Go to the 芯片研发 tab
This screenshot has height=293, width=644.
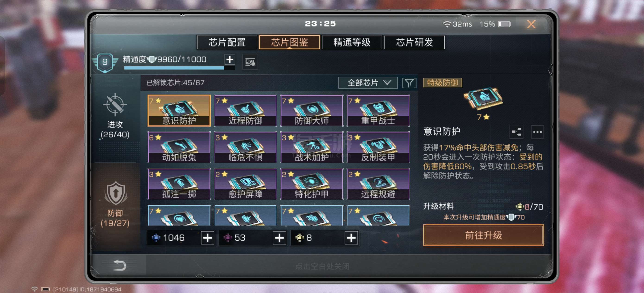pos(414,42)
